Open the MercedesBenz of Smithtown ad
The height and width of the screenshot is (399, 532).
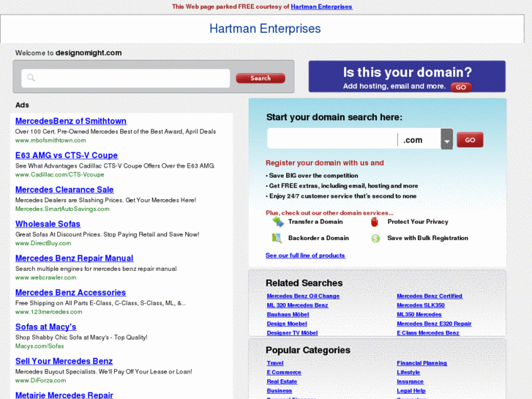tap(70, 121)
